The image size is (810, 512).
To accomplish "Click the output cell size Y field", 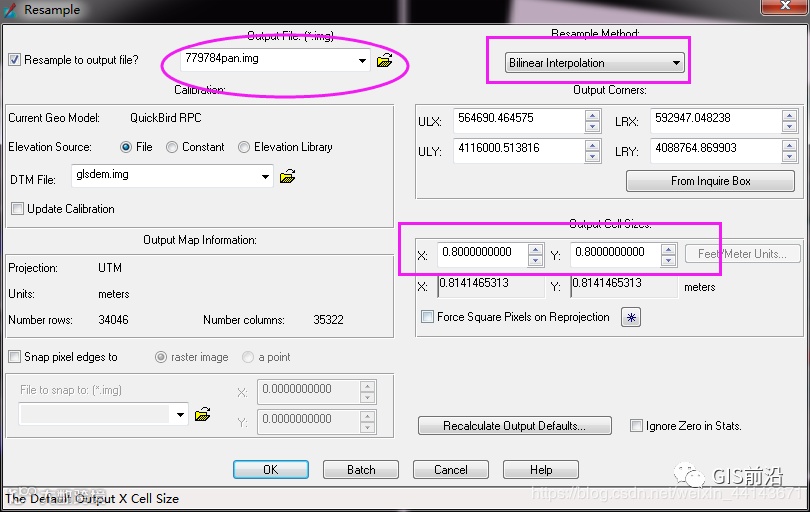I will point(616,255).
